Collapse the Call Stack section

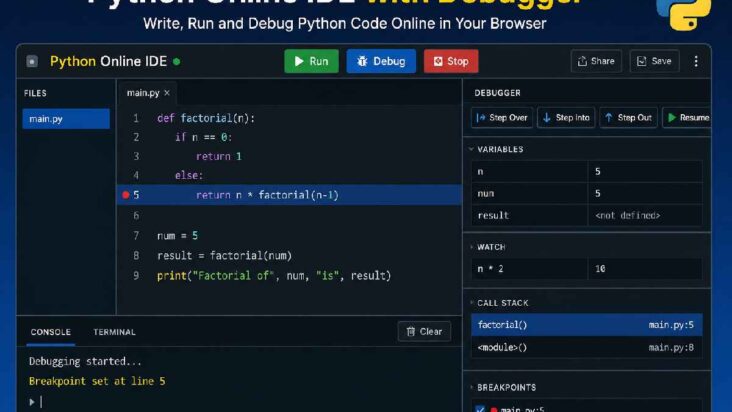tap(471, 303)
